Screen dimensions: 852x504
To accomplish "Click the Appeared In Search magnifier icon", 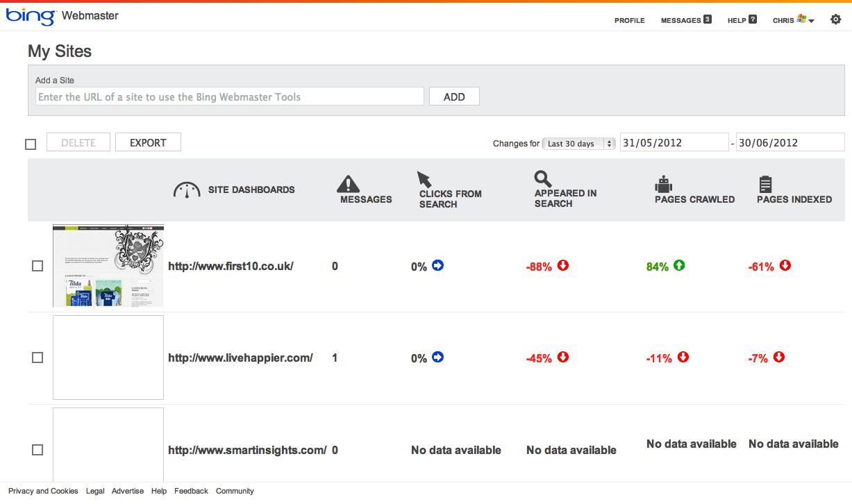I will tap(542, 179).
